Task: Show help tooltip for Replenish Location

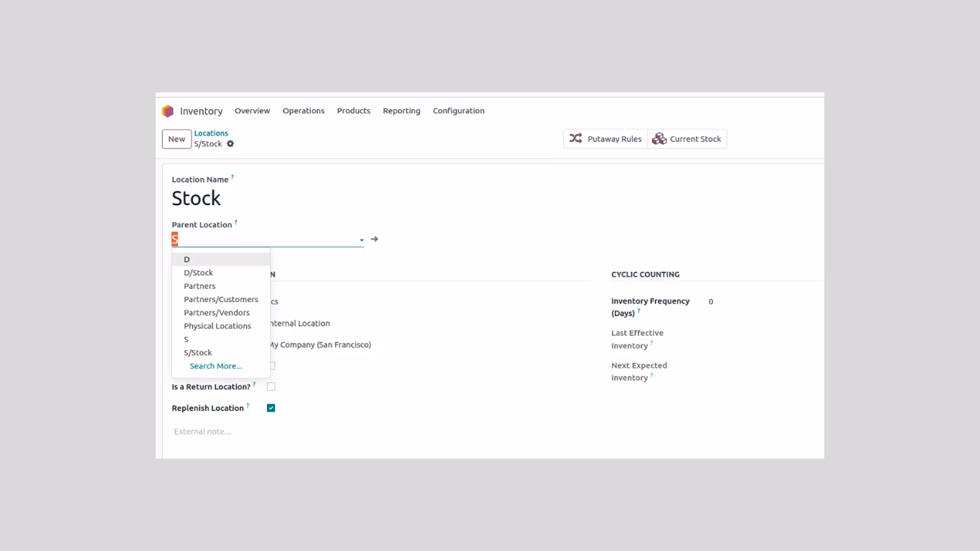Action: tap(248, 405)
